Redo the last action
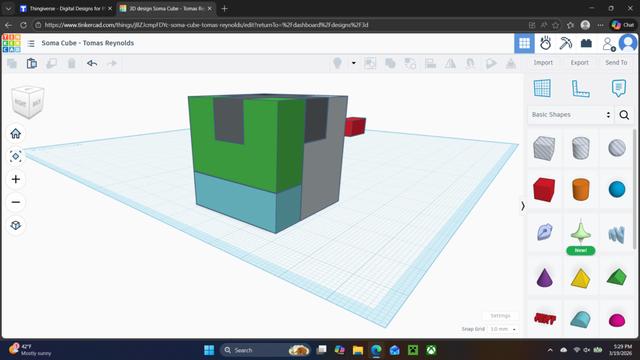 112,63
